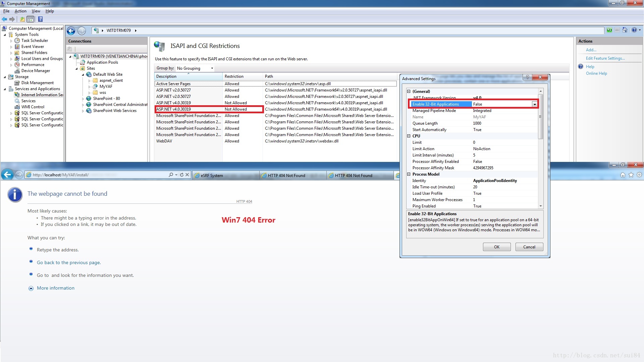The height and width of the screenshot is (362, 644).
Task: Open the Help menu
Action: coord(50,11)
